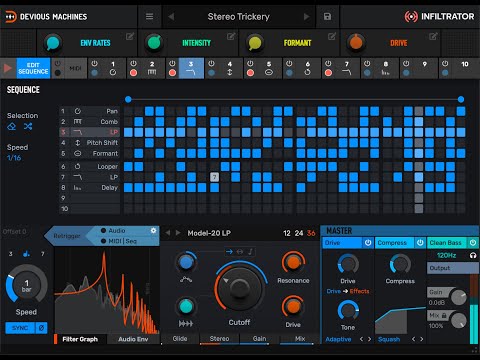Open retrigger settings gear icon

[x=153, y=230]
